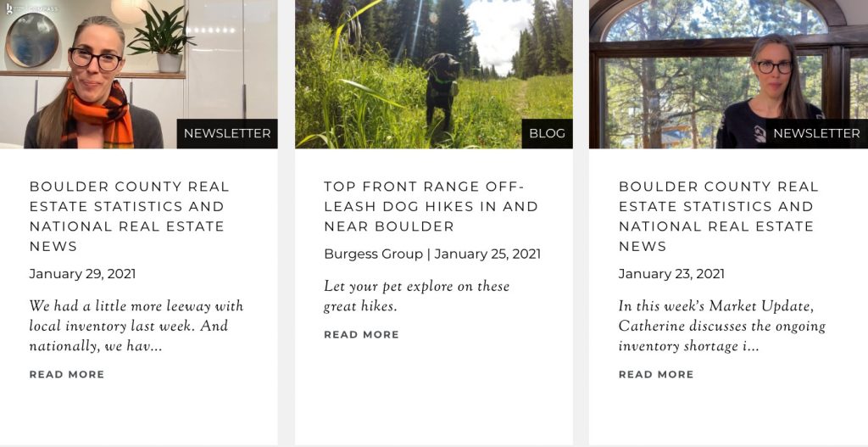Click Read More under the January 29 newsletter
Image resolution: width=868 pixels, height=447 pixels.
pyautogui.click(x=67, y=374)
